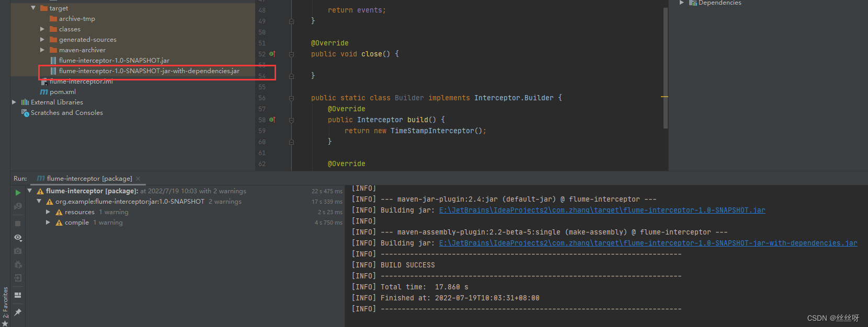
Task: Collapse the target folder
Action: 33,8
